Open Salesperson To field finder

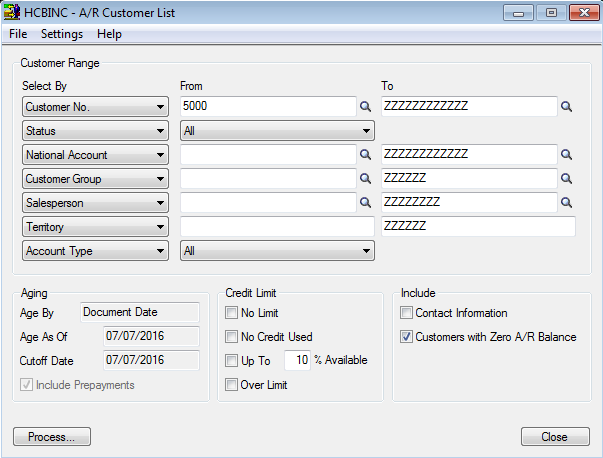click(566, 203)
